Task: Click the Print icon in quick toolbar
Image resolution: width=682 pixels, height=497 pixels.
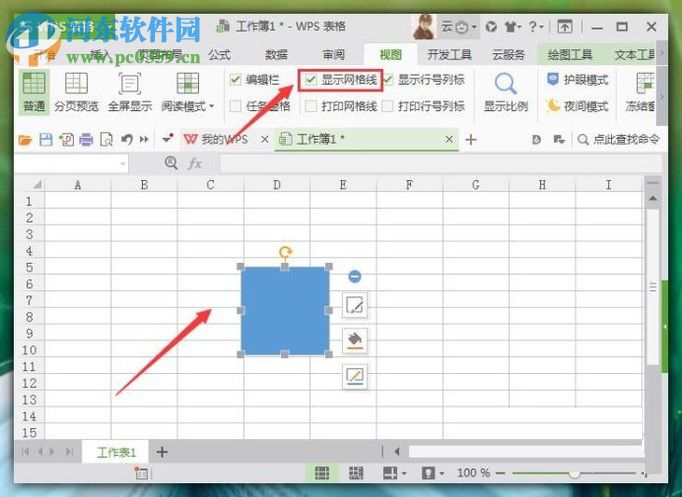Action: pyautogui.click(x=86, y=140)
